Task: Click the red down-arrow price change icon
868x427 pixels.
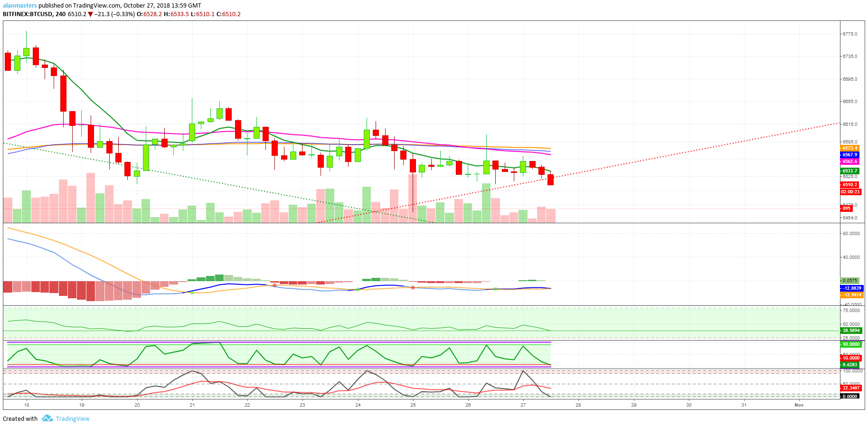Action: click(x=90, y=14)
